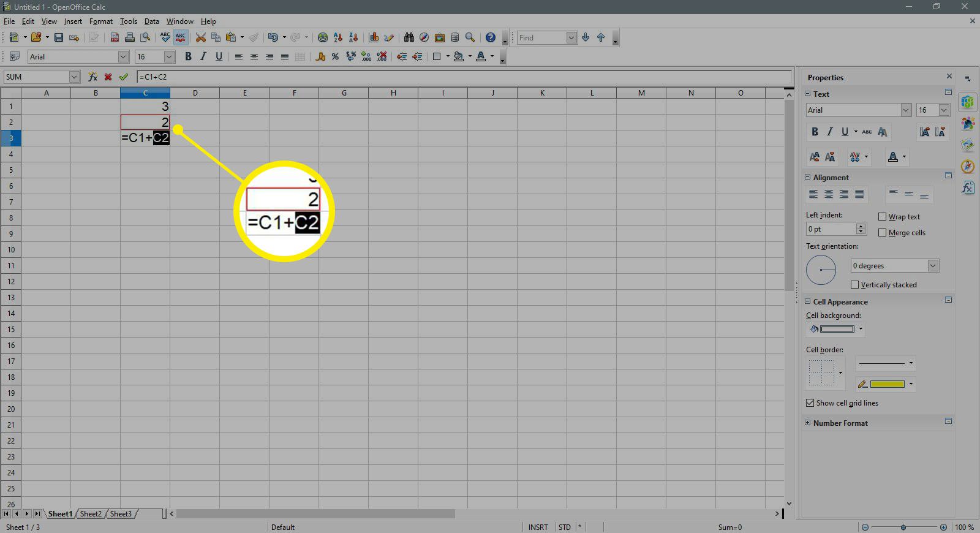Click the Left indent field
This screenshot has width=980, height=533.
click(831, 229)
